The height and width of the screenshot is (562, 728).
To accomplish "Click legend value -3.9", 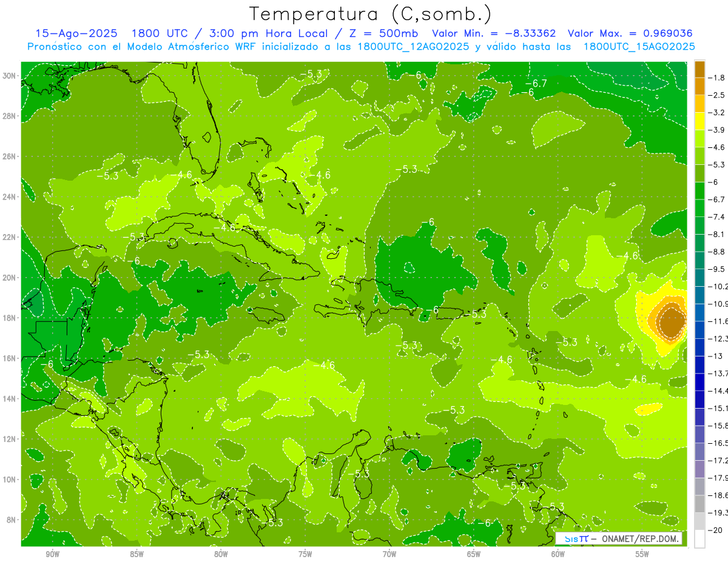I will (x=717, y=130).
